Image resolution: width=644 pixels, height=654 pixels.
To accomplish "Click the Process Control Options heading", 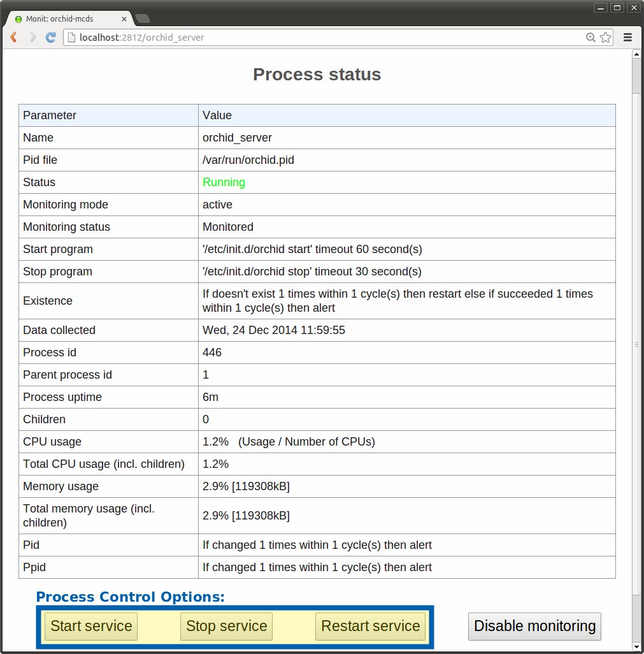I will [131, 597].
